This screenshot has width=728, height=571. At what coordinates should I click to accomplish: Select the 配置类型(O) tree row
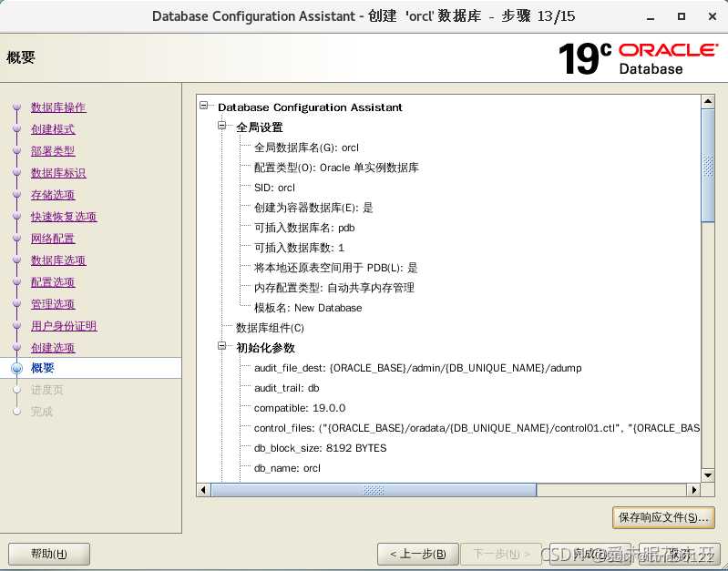pos(336,168)
